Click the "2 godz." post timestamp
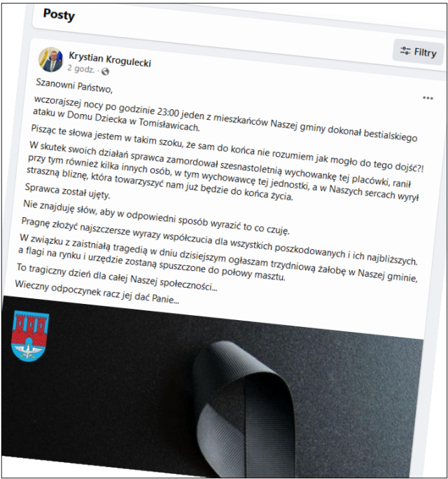 (x=81, y=69)
